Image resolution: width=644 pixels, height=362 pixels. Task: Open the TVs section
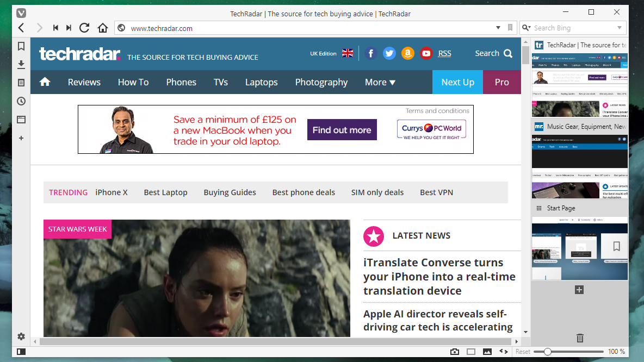tap(220, 82)
